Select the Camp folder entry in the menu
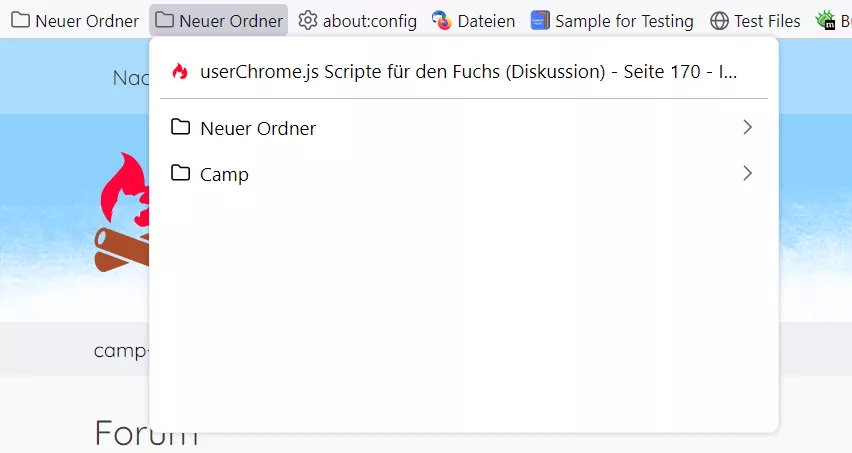The height and width of the screenshot is (453, 852). [x=463, y=174]
